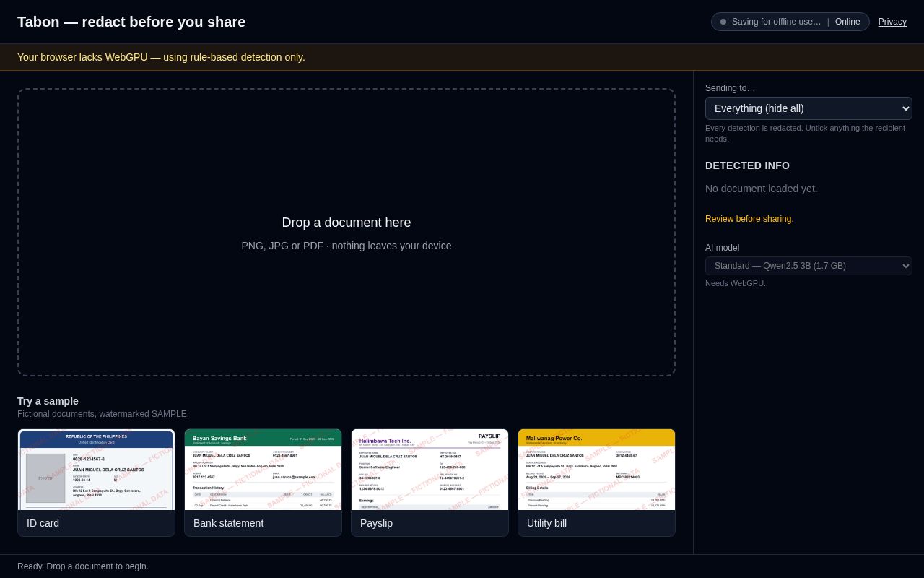The width and height of the screenshot is (924, 578).
Task: Load the Payslip sample
Action: point(430,483)
